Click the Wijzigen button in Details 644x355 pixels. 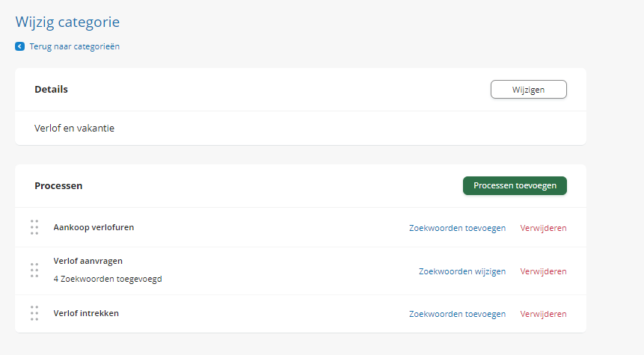(x=529, y=90)
